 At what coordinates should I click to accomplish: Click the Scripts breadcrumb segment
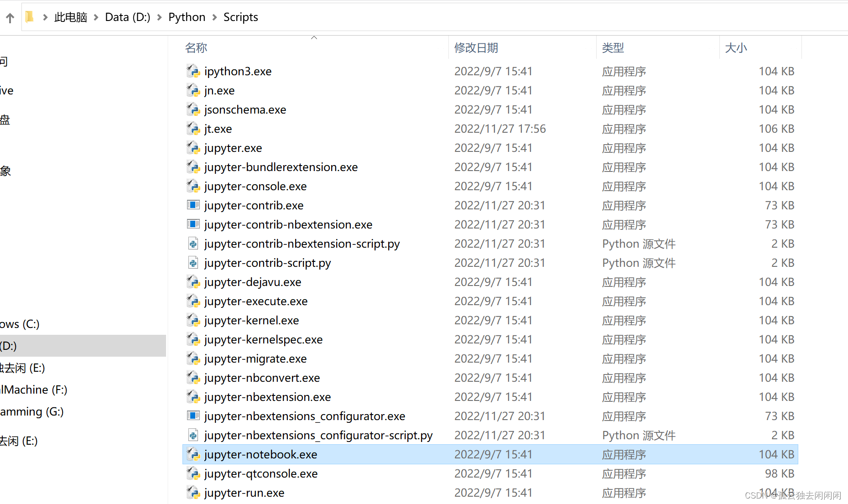pos(241,17)
